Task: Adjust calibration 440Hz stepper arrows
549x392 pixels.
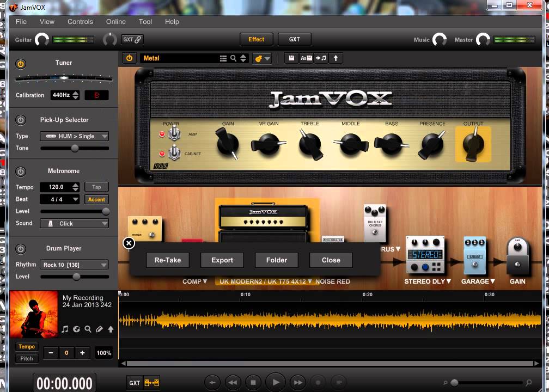Action: point(76,95)
